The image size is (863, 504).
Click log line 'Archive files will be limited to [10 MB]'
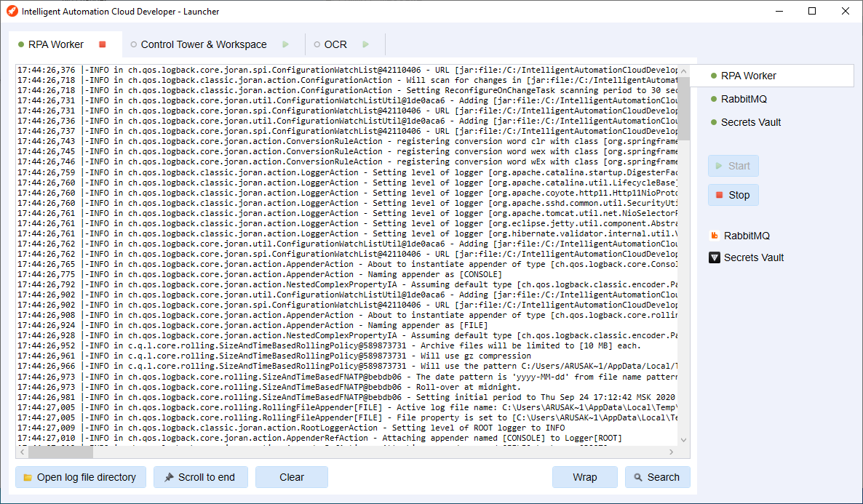[329, 345]
